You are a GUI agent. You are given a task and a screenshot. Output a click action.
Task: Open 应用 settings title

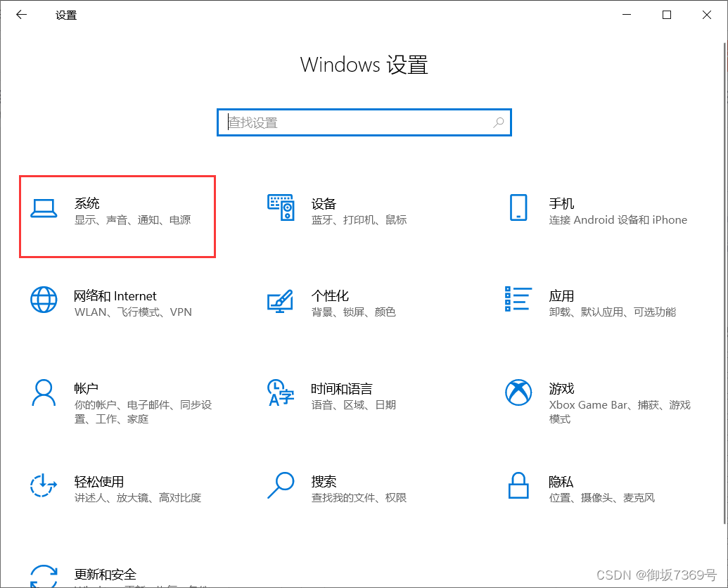561,296
